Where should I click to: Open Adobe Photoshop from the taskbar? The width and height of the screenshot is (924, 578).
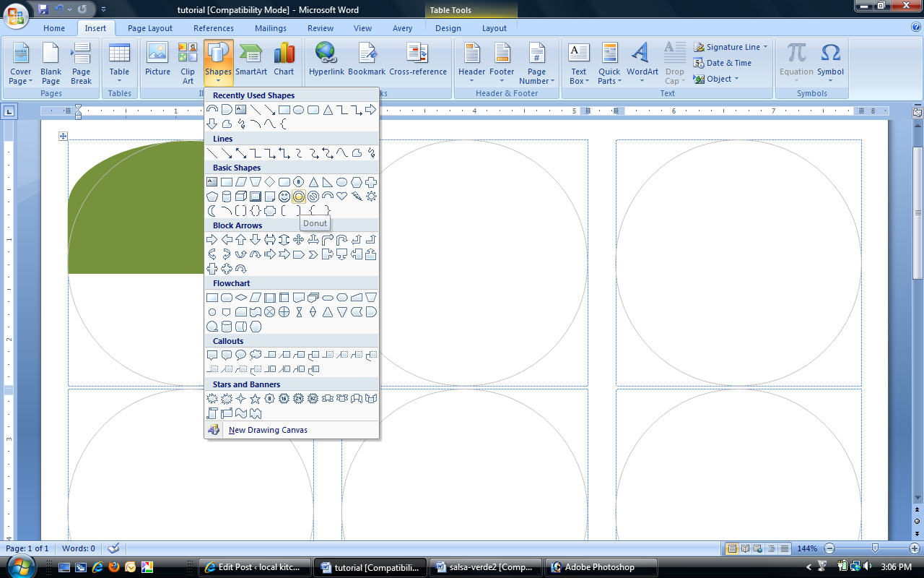tap(600, 567)
